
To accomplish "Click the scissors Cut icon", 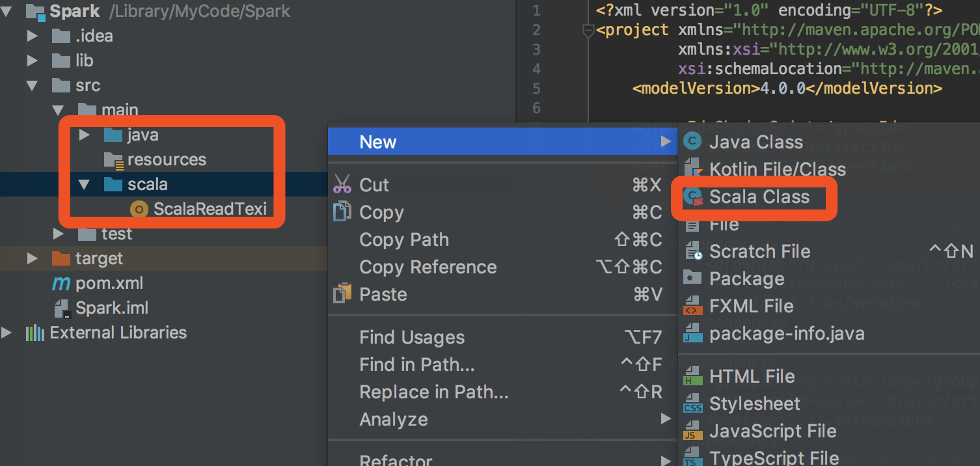I will tap(342, 184).
